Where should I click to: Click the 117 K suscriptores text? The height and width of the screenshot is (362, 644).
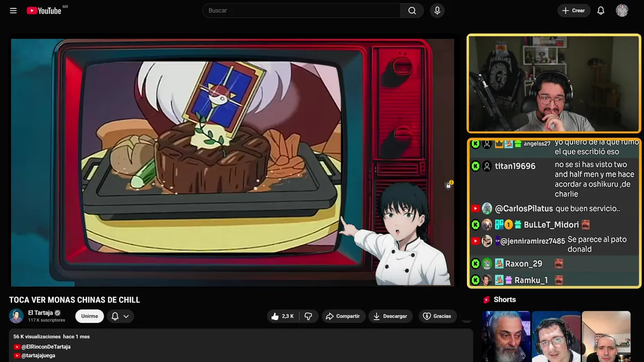[x=46, y=320]
